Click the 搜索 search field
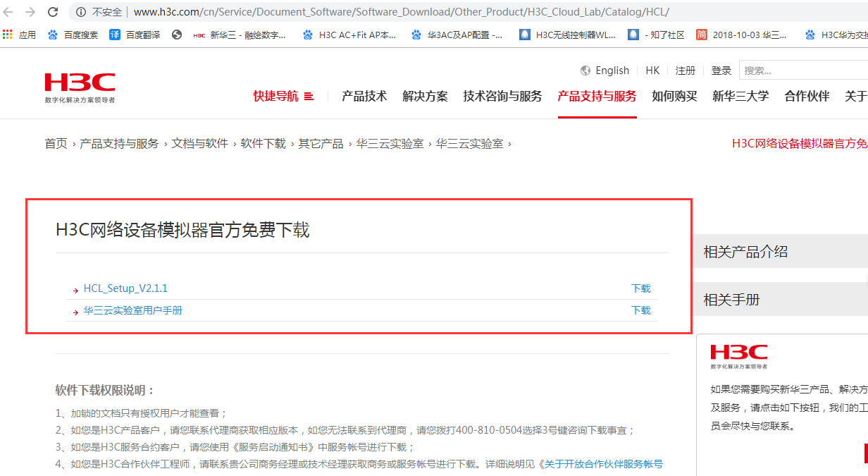 pyautogui.click(x=803, y=71)
